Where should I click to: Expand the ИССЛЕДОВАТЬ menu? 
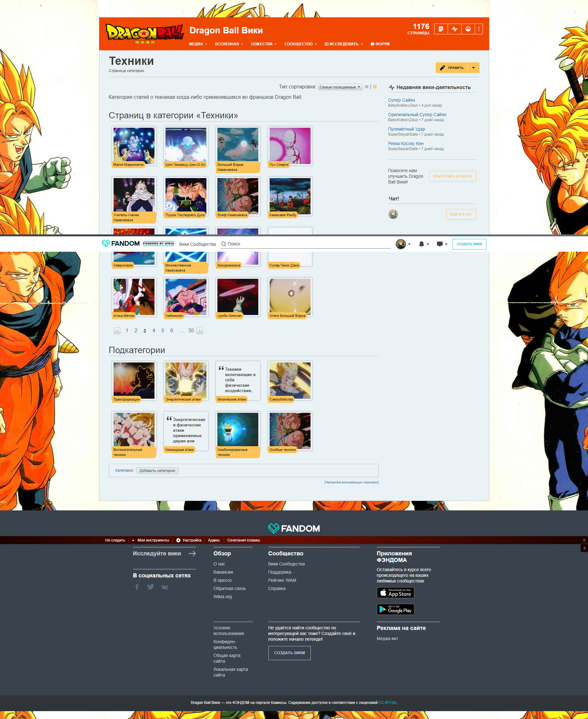coord(344,44)
